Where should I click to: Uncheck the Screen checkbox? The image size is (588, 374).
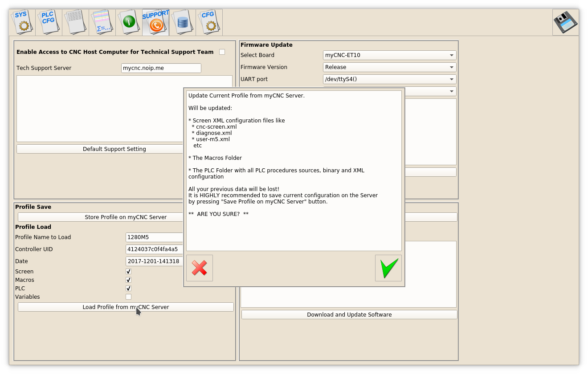click(128, 272)
